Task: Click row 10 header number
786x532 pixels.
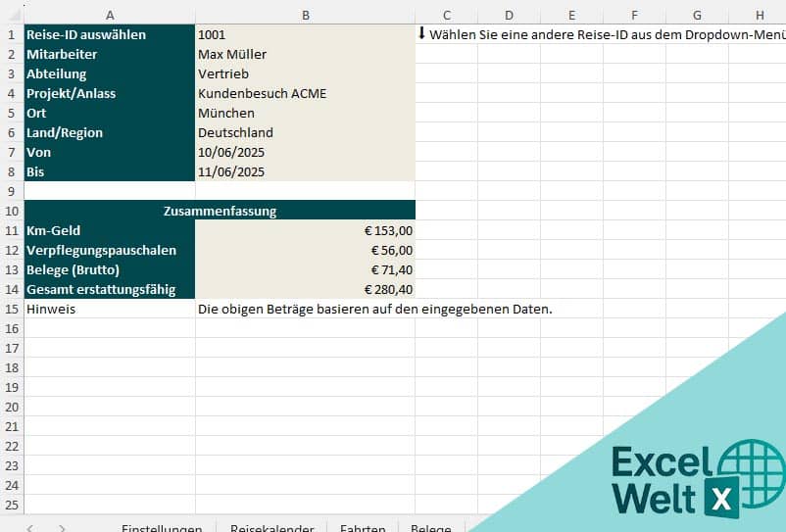Action: [x=12, y=211]
